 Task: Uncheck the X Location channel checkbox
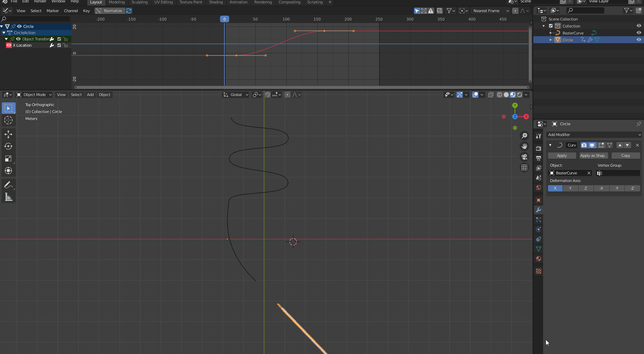(59, 45)
